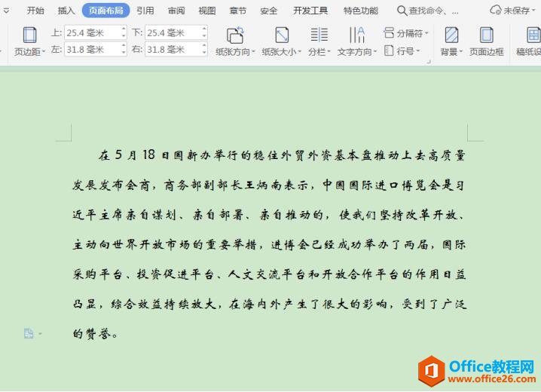Viewport: 541px width, 392px height.
Task: Decrease the bottom margin with down stepper
Action: pos(204,36)
